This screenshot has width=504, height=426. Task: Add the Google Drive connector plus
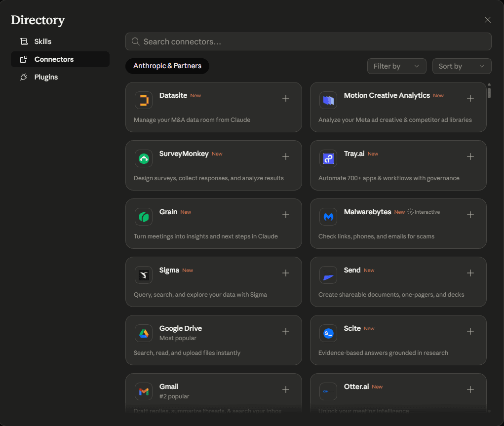coord(286,331)
